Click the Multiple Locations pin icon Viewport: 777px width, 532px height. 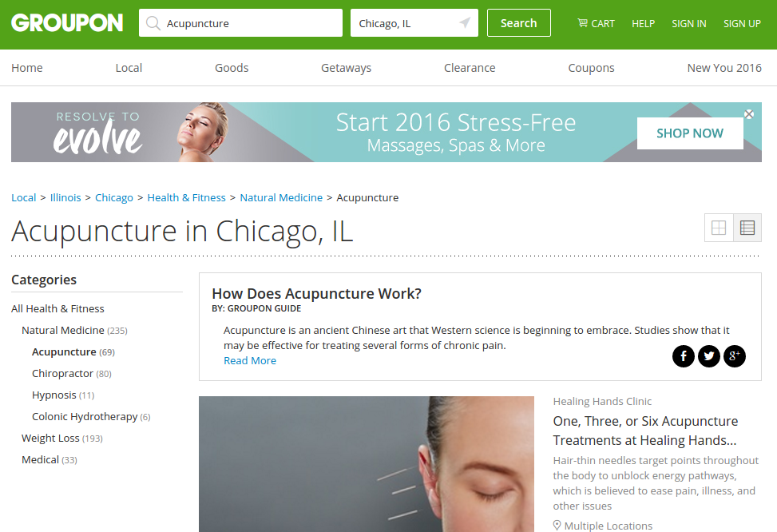click(x=557, y=525)
